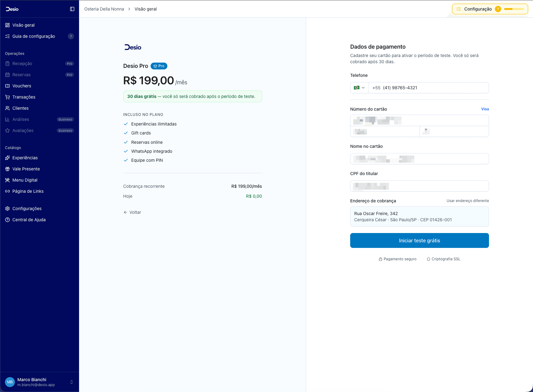Click the Transações cart icon
The width and height of the screenshot is (533, 392).
click(x=7, y=97)
